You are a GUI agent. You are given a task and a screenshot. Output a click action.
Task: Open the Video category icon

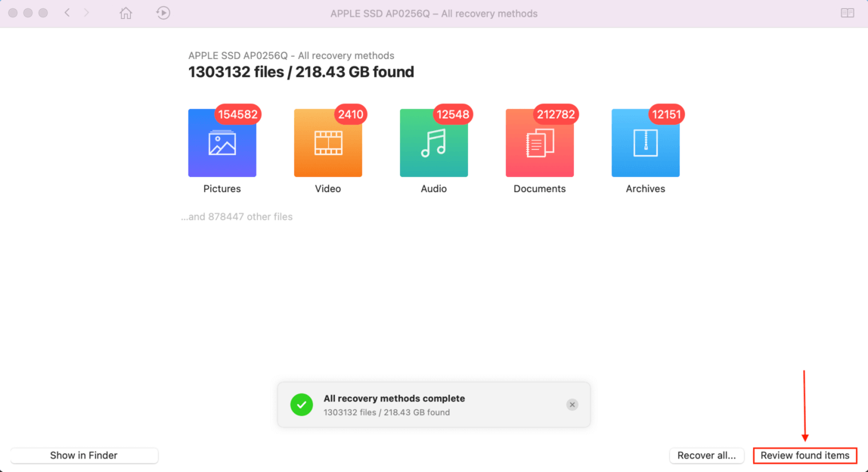coord(327,143)
